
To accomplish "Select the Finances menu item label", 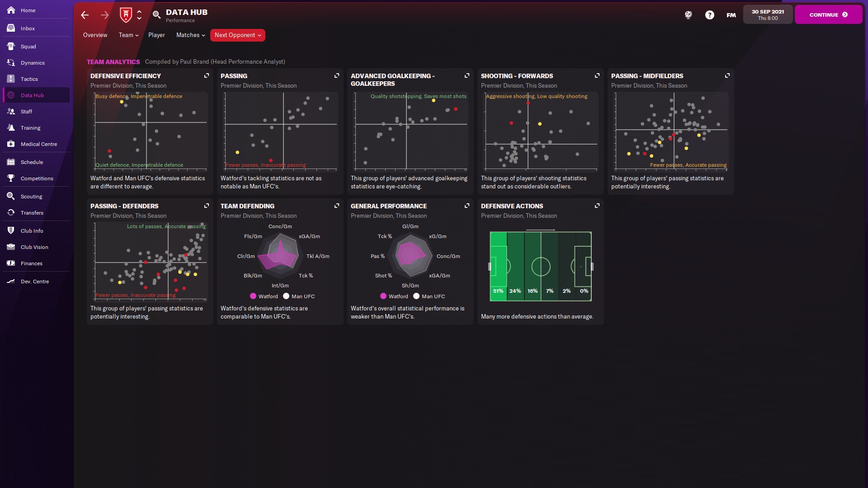I will click(x=32, y=263).
